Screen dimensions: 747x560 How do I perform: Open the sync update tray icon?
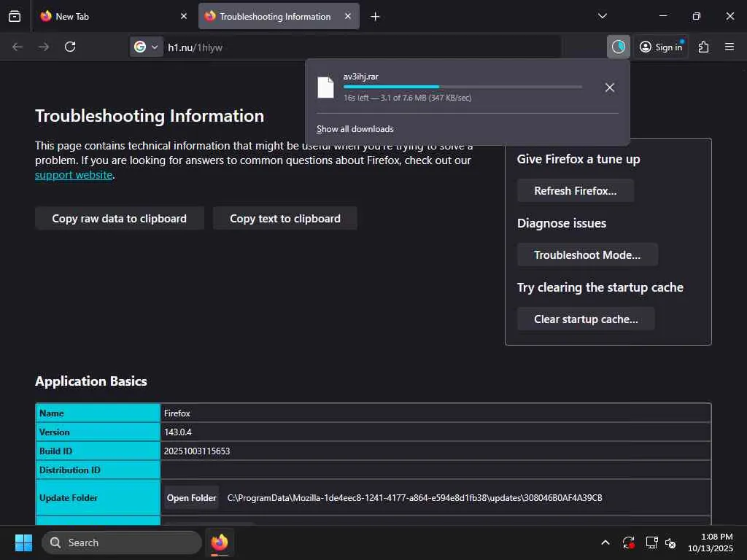(x=628, y=542)
